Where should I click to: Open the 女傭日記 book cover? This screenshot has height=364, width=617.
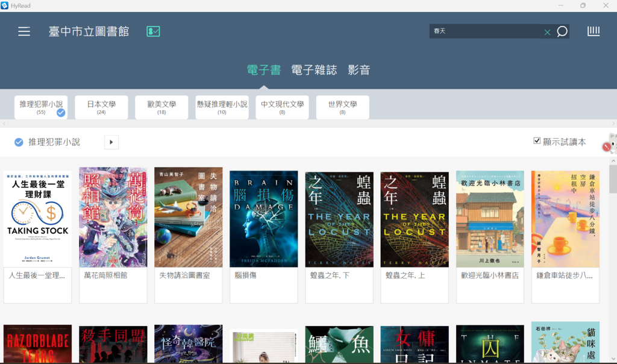[415, 344]
